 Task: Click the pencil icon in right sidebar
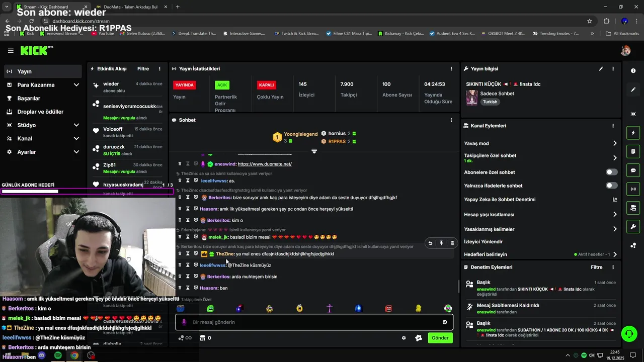tap(633, 89)
